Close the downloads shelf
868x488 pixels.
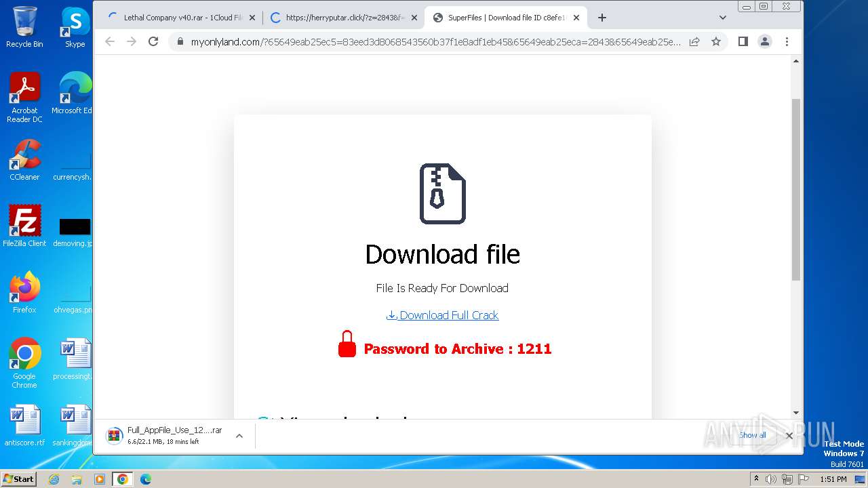pyautogui.click(x=789, y=436)
